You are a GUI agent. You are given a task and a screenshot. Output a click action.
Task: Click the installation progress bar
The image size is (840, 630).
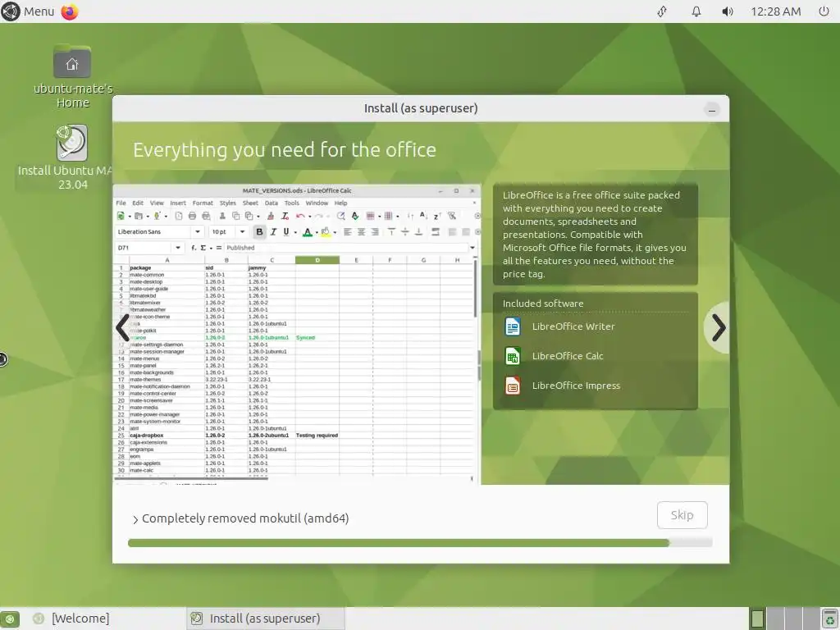(420, 543)
